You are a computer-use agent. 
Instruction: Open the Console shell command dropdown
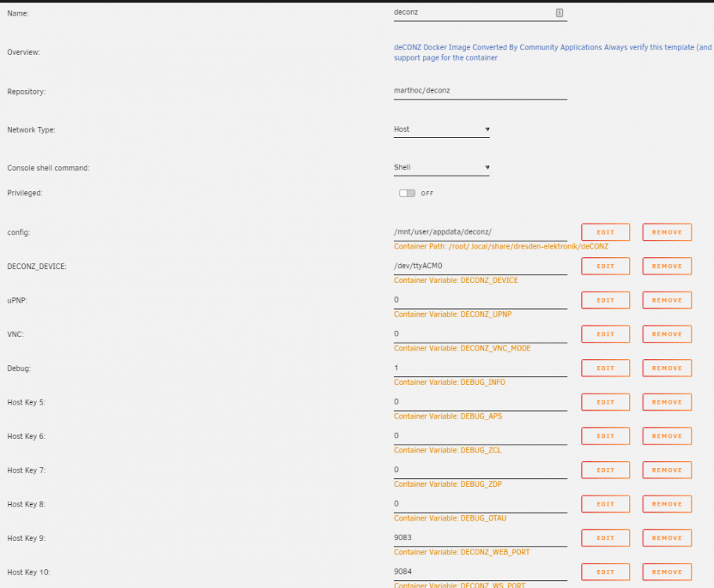click(x=441, y=168)
